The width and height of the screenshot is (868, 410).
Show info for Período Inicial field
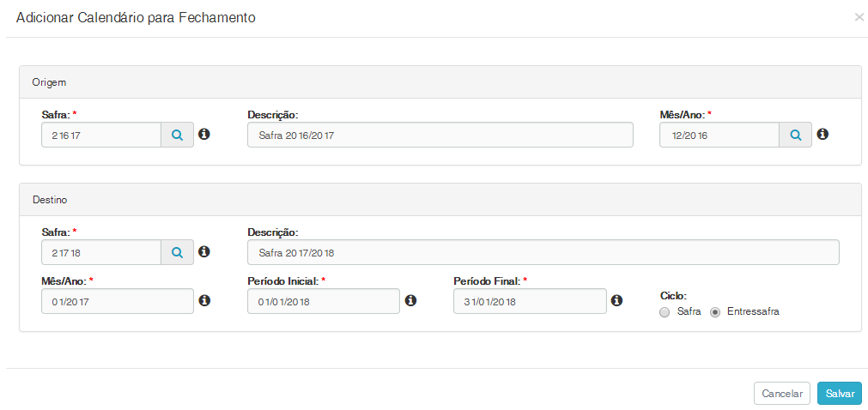pyautogui.click(x=410, y=301)
